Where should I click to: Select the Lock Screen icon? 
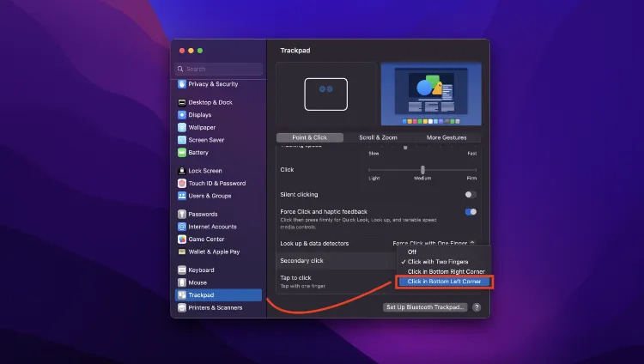pos(182,171)
